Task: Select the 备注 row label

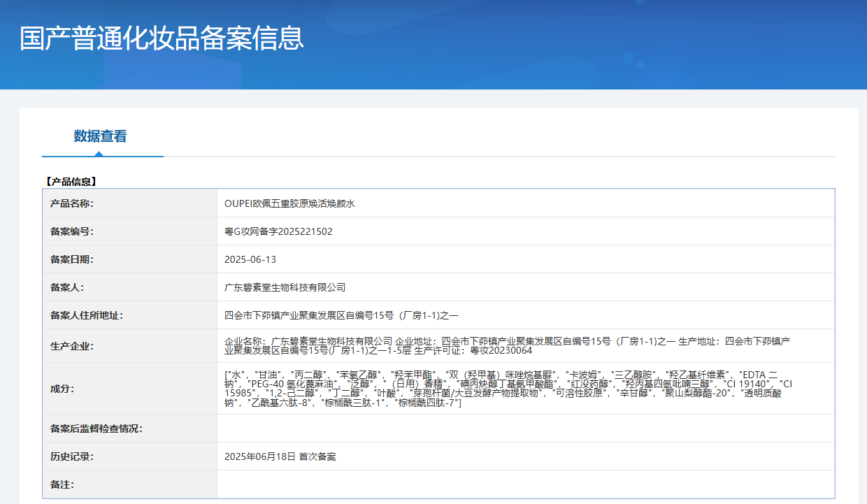Action: click(62, 484)
